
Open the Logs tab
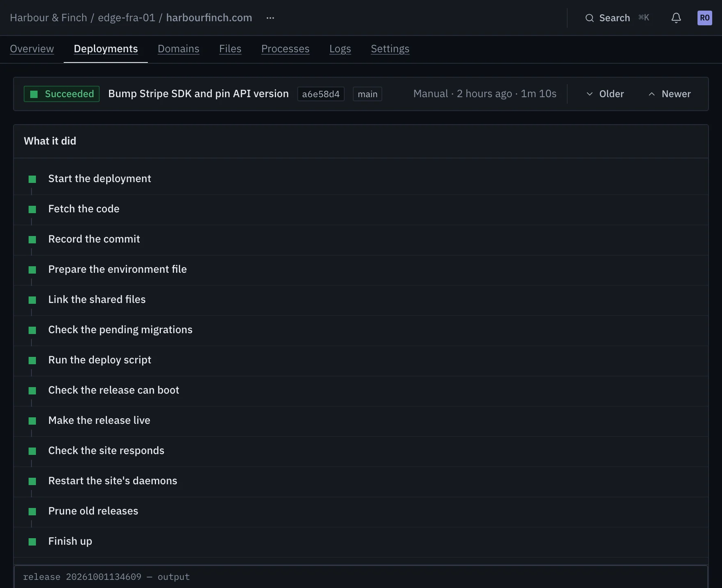pos(340,49)
